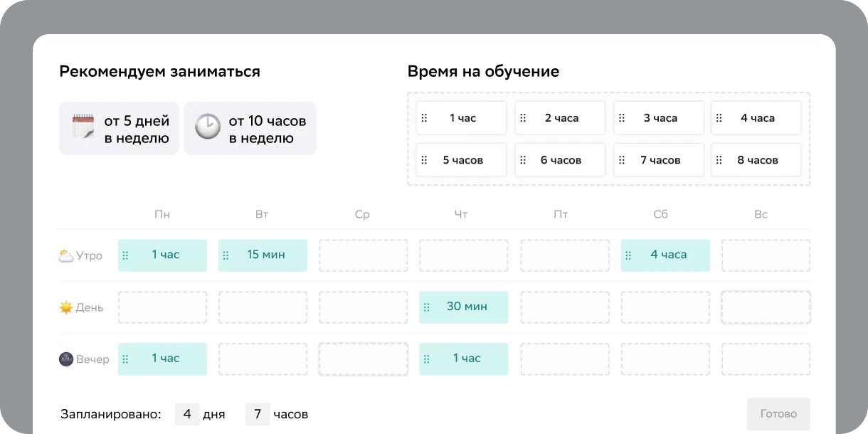This screenshot has height=434, width=868.
Task: Click the moon icon next to Вечер
Action: [x=66, y=359]
